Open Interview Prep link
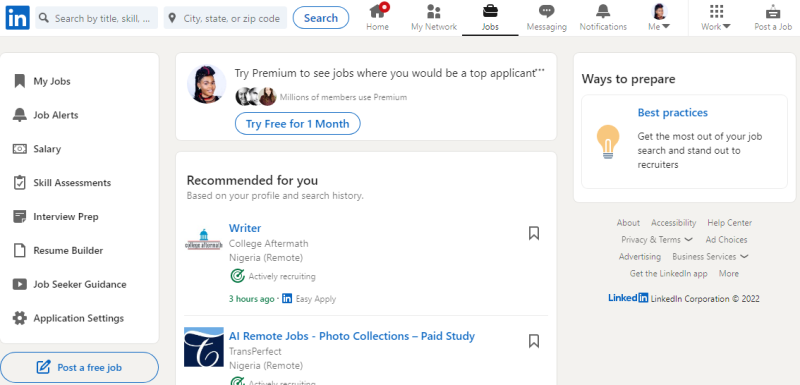This screenshot has width=800, height=385. pyautogui.click(x=66, y=217)
